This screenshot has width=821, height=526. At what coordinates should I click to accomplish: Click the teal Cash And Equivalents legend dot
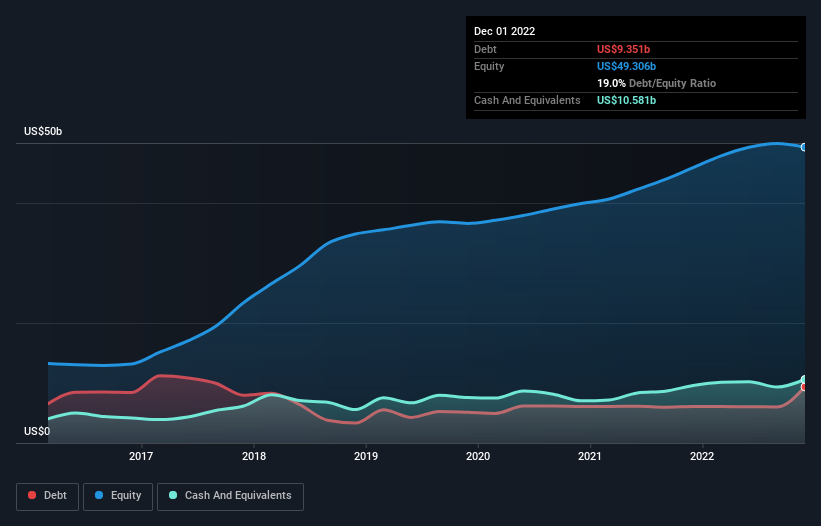(x=173, y=495)
